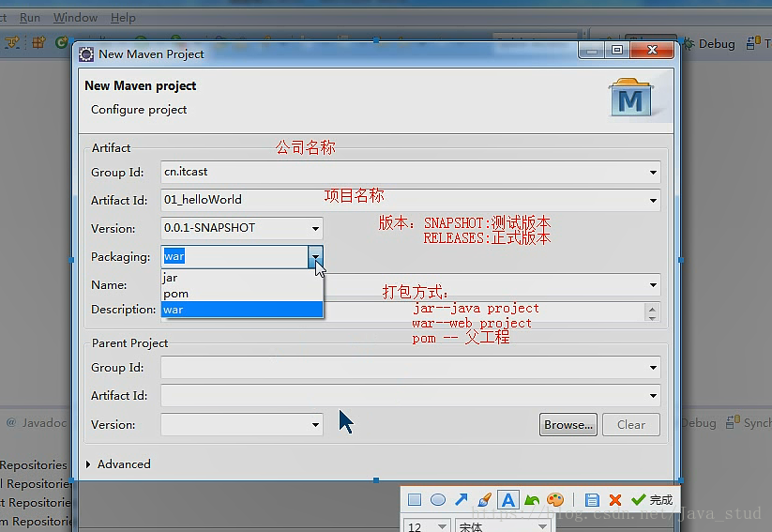The image size is (772, 532).
Task: Click the Maven M wizard banner icon
Action: pos(631,98)
